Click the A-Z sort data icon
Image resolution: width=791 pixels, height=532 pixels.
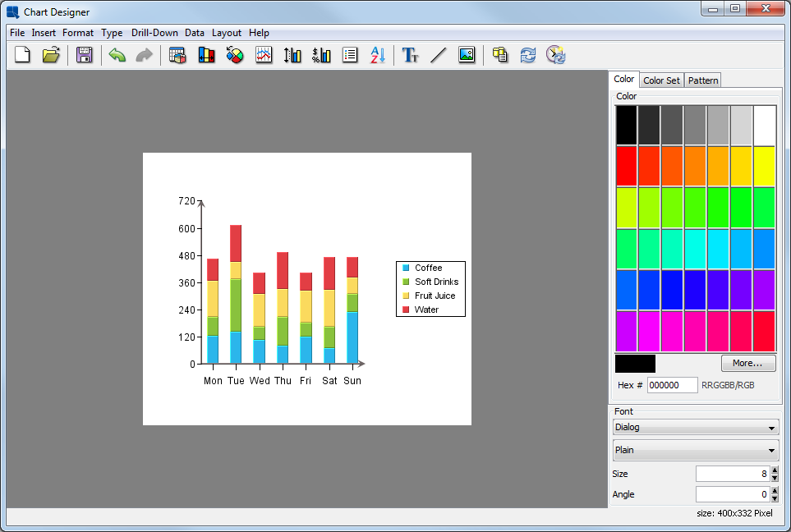pyautogui.click(x=377, y=55)
